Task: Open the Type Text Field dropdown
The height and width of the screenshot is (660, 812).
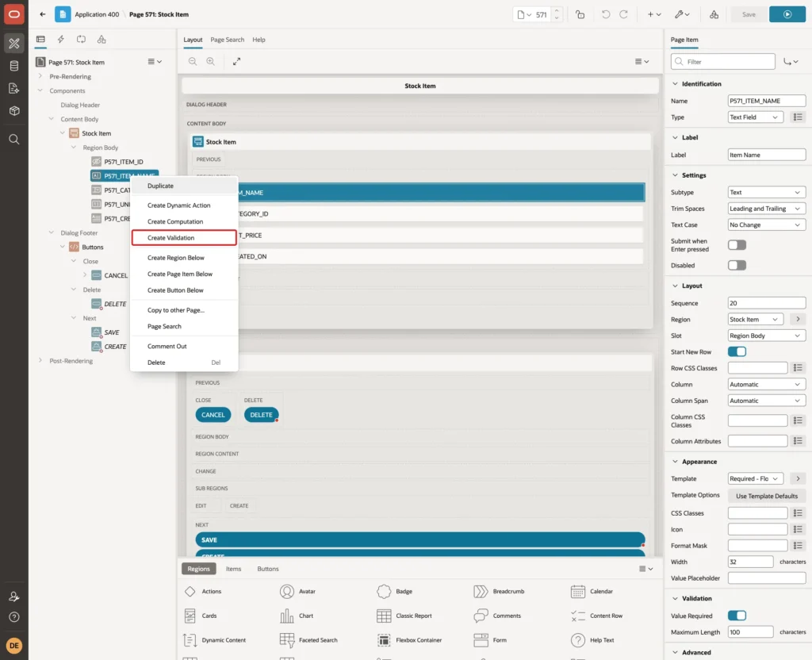Action: (756, 117)
